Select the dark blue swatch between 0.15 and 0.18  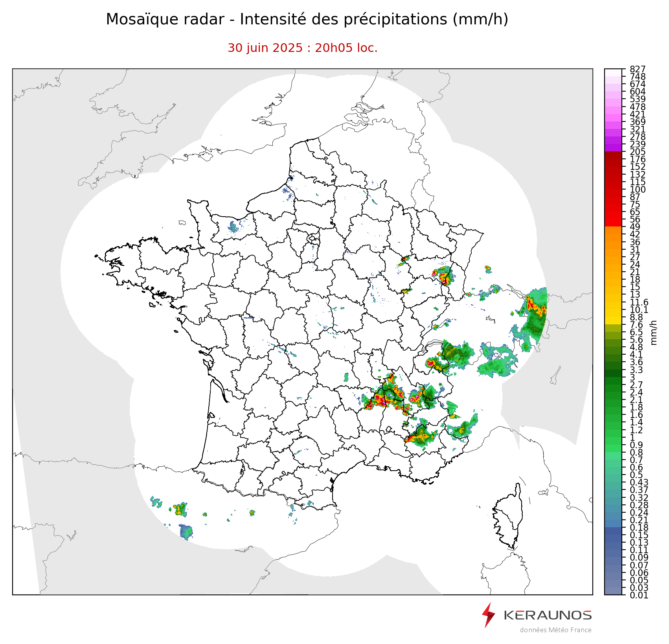point(613,531)
